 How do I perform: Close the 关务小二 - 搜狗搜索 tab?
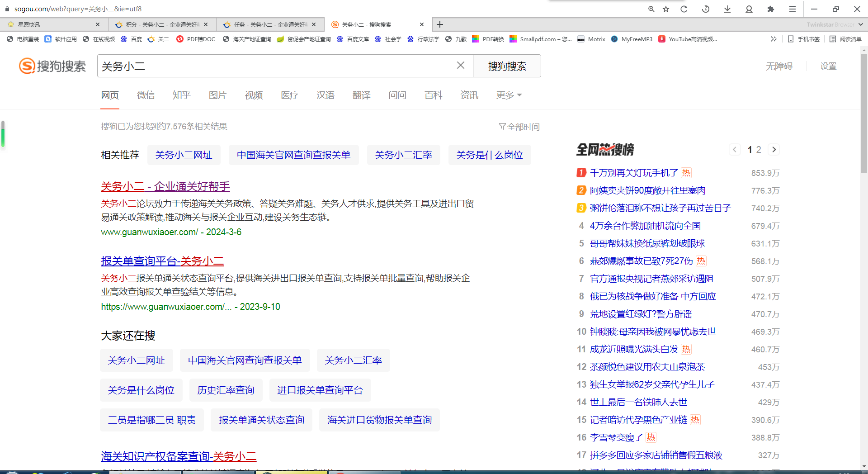coord(422,24)
